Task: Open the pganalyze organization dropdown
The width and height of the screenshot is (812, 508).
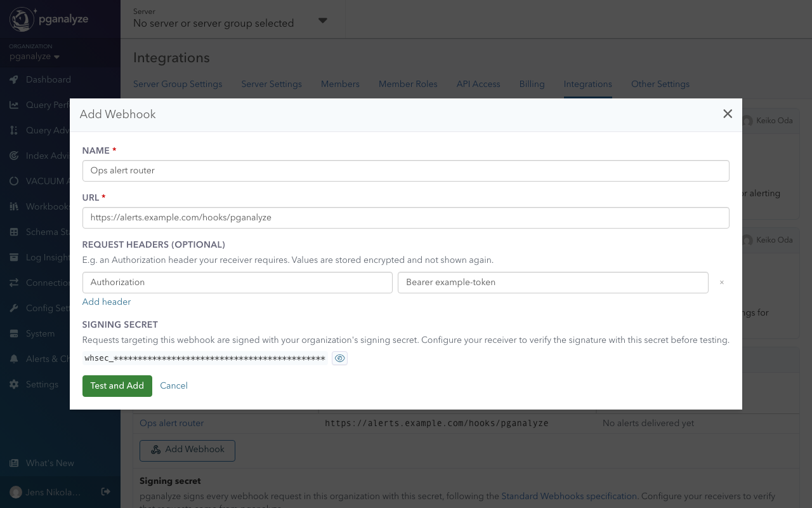Action: 34,57
